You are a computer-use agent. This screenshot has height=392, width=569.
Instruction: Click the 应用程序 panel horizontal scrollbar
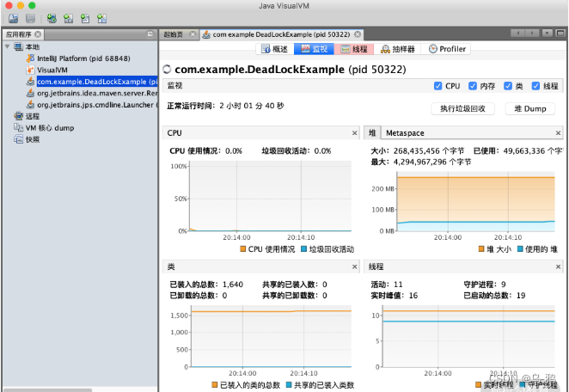[47, 389]
